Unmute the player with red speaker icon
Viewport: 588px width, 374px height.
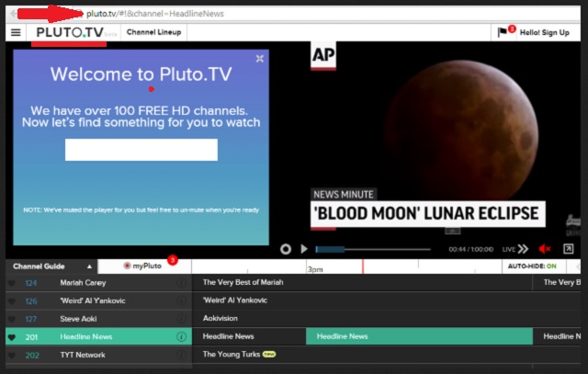[544, 249]
